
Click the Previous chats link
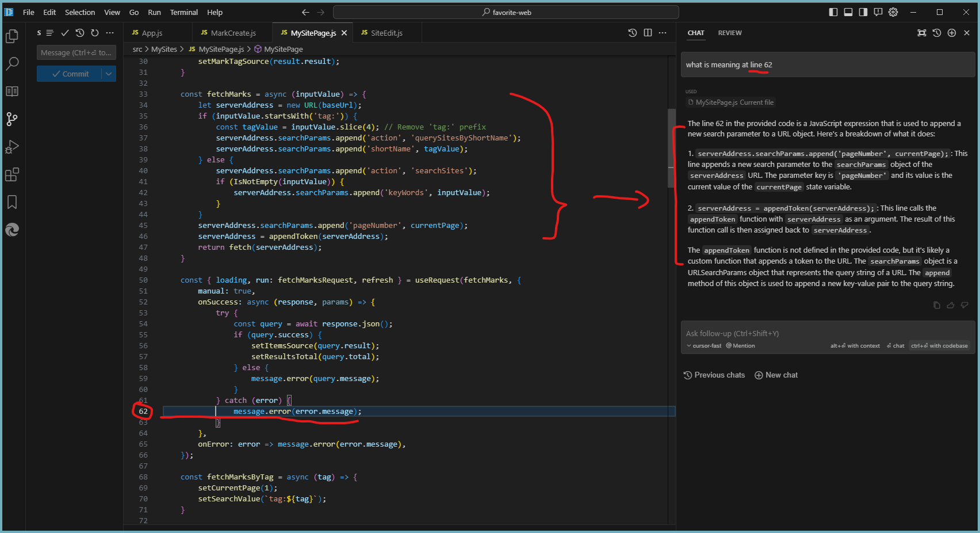click(714, 375)
